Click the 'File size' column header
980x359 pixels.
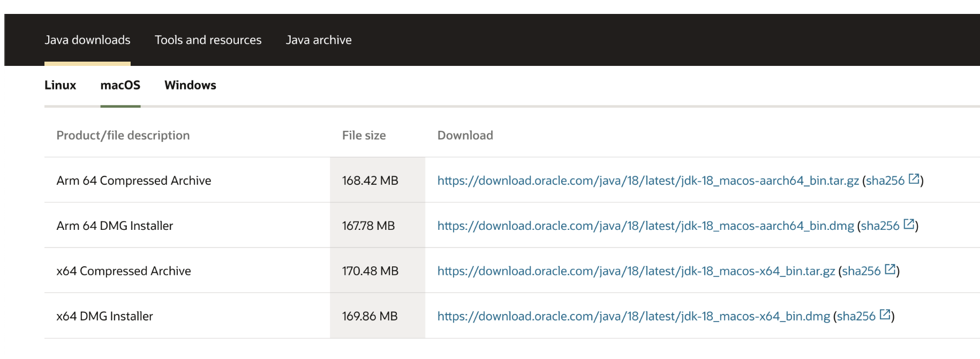tap(364, 136)
